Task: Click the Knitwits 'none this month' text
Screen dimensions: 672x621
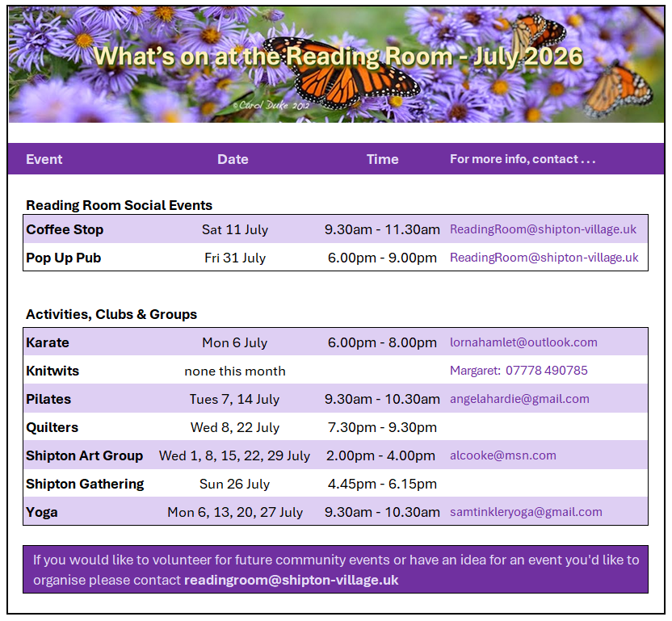Action: [235, 371]
